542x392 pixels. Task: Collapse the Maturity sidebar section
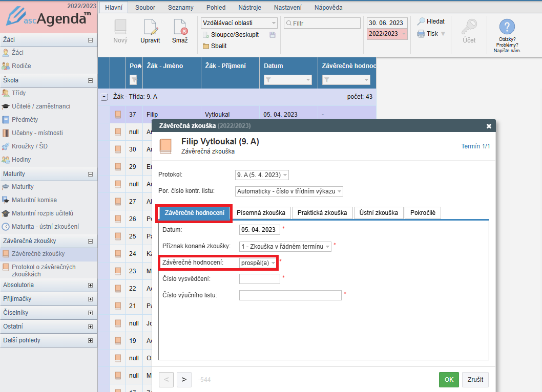[90, 175]
